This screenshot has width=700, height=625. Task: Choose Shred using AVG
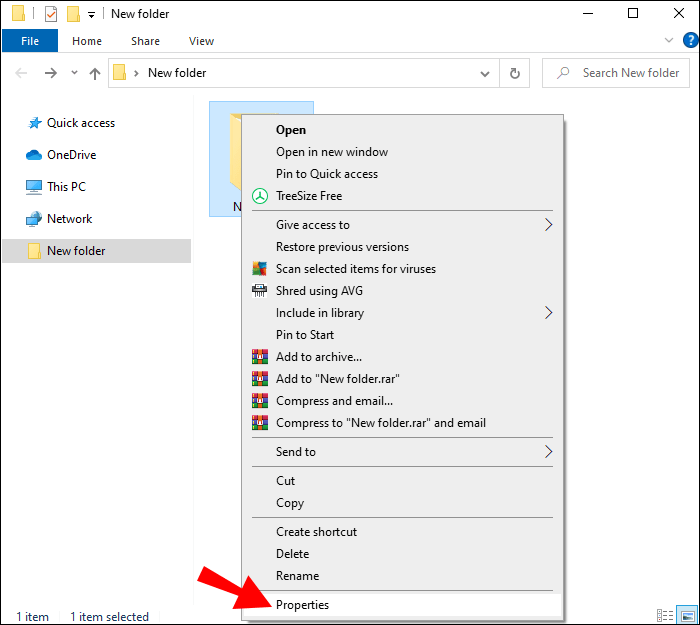coord(402,291)
